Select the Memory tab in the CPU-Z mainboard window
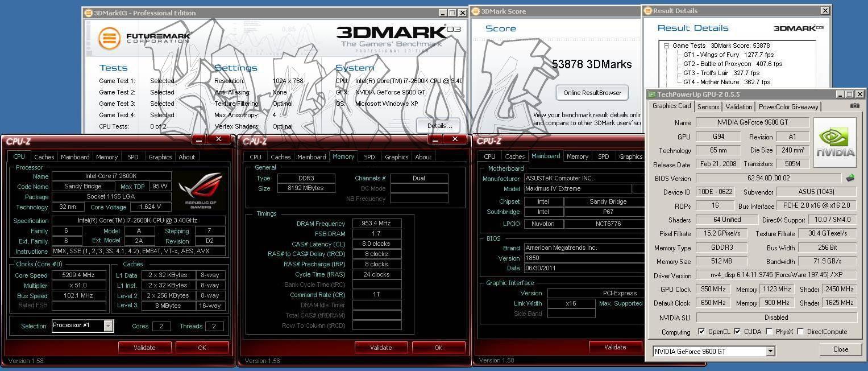 578,156
